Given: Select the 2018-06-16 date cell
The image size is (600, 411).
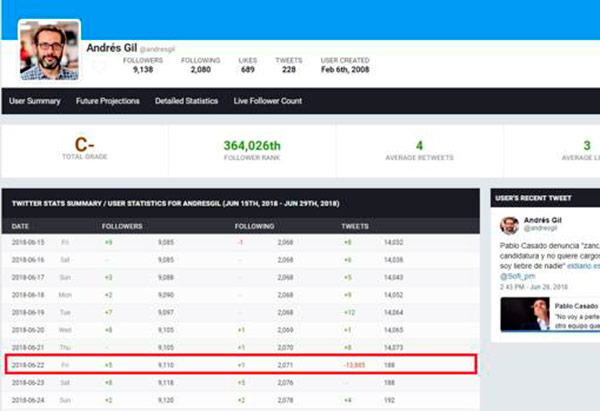Looking at the screenshot, I should coord(28,260).
